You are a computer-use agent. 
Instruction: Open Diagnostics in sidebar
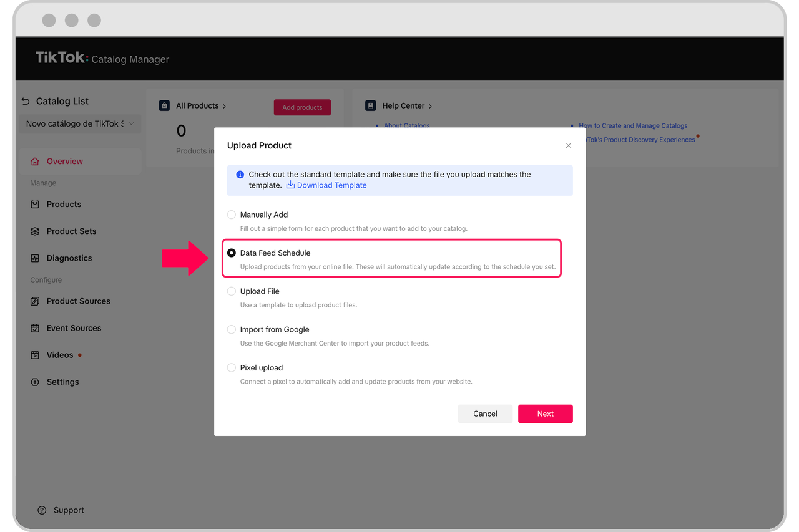click(x=69, y=258)
